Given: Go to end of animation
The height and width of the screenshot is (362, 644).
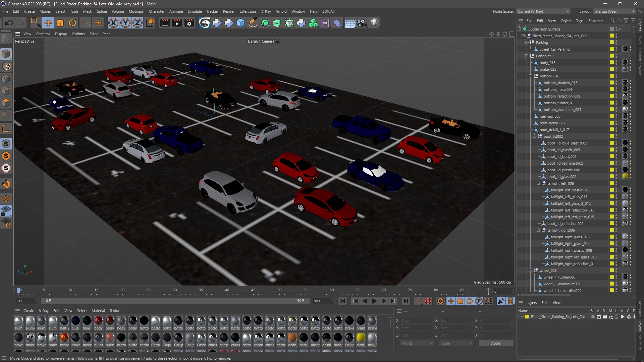Looking at the screenshot, I should point(406,301).
